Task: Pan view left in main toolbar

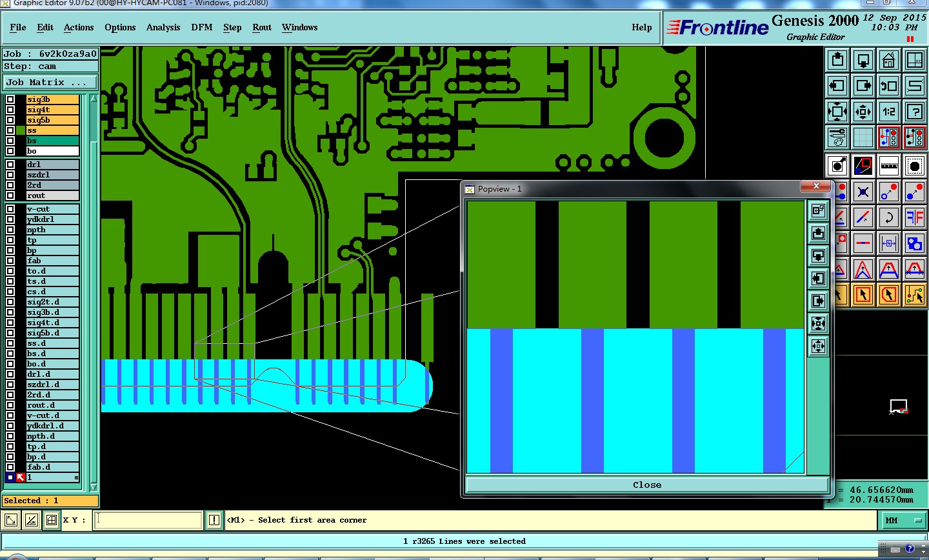Action: point(837,86)
